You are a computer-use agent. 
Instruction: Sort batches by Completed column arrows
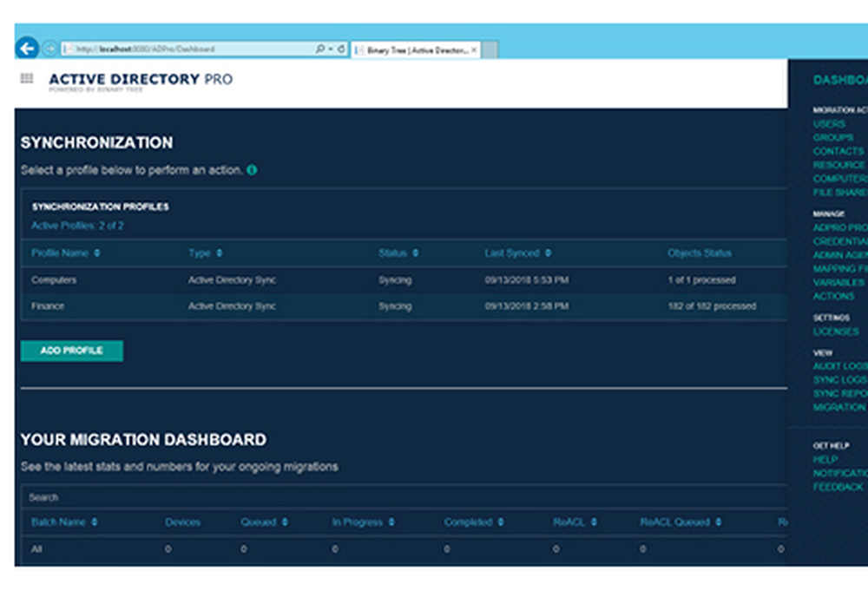501,522
